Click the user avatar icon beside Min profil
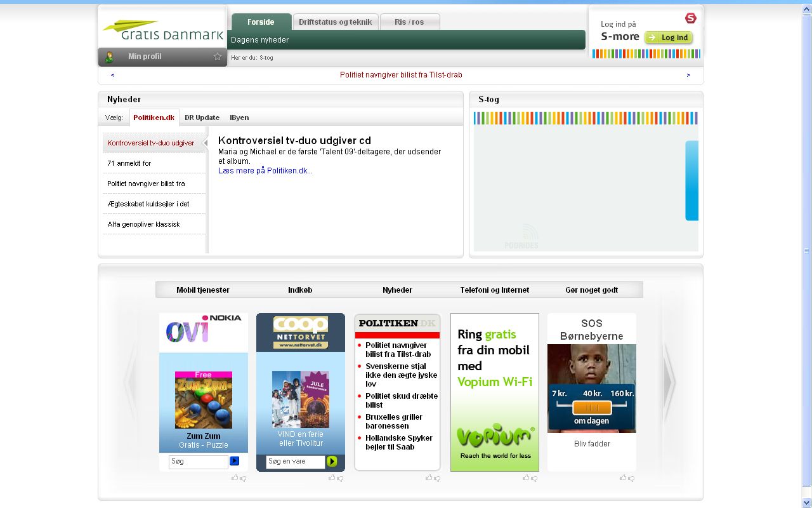This screenshot has width=812, height=508. [x=109, y=57]
